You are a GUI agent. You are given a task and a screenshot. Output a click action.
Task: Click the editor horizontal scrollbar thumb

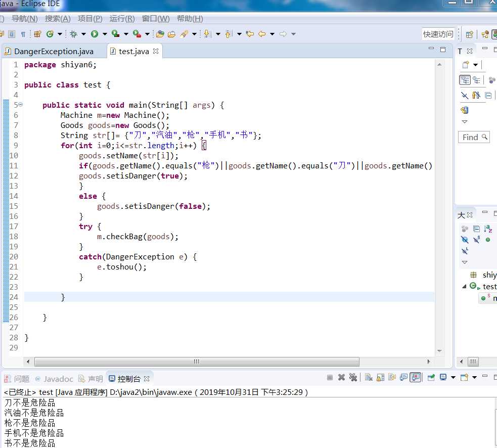pos(197,362)
